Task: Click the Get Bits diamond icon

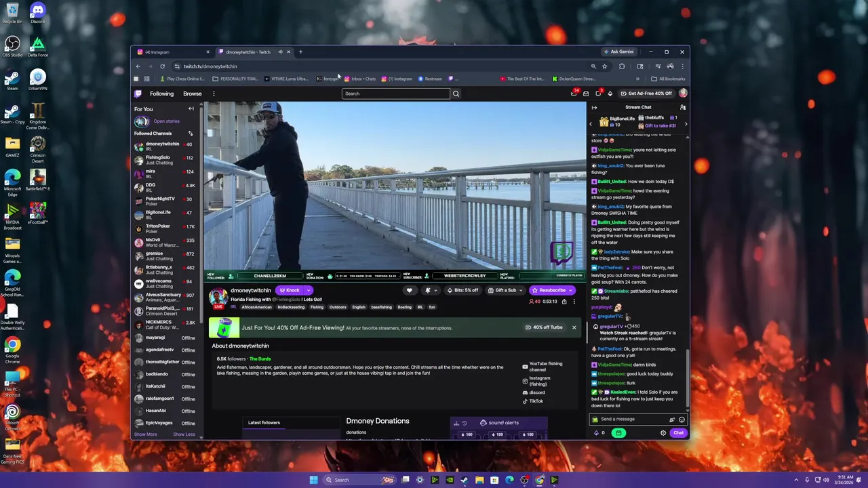Action: click(610, 94)
